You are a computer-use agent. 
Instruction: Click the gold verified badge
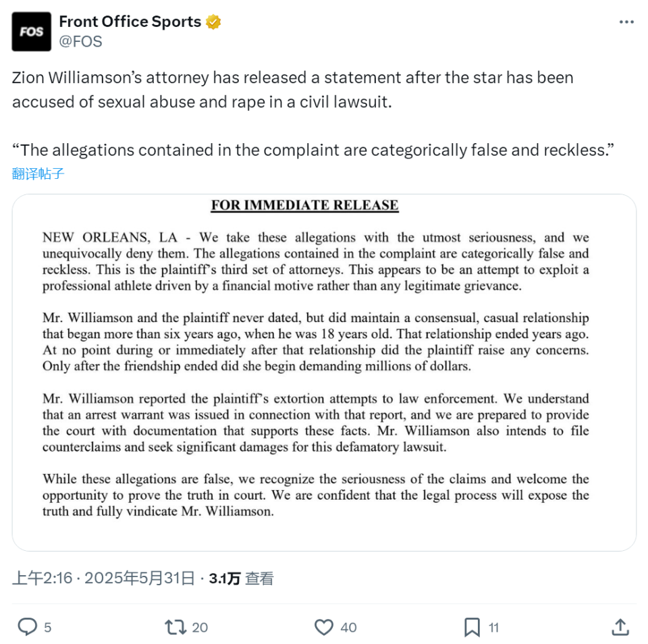213,22
